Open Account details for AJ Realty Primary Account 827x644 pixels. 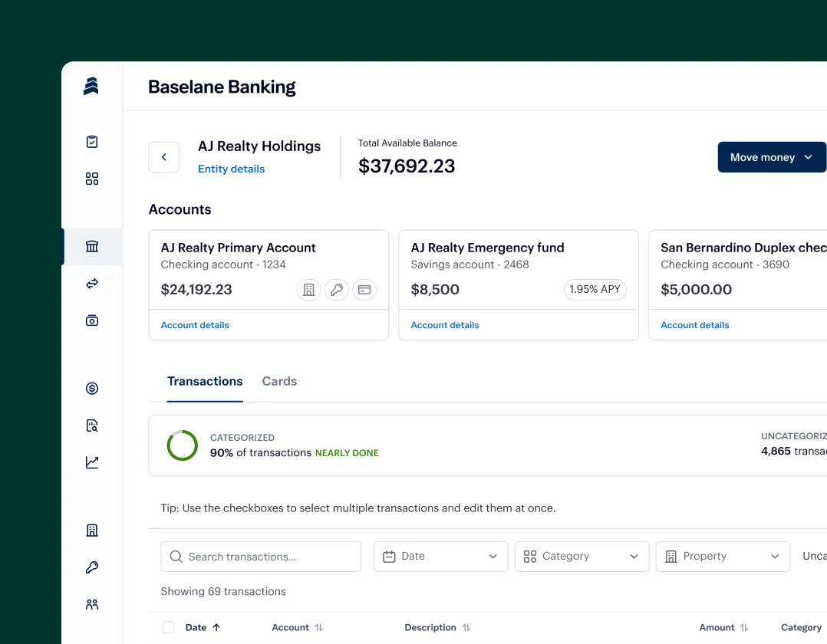point(195,325)
